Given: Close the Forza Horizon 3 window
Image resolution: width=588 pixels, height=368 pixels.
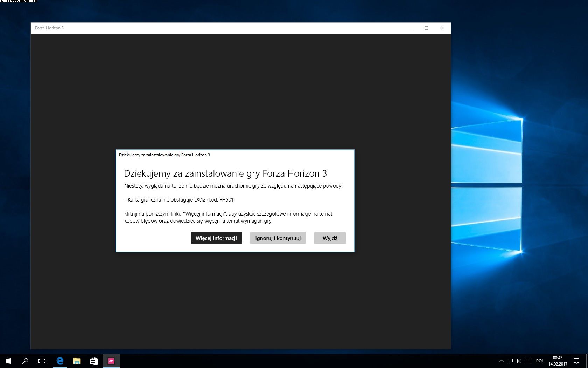Looking at the screenshot, I should click(443, 28).
